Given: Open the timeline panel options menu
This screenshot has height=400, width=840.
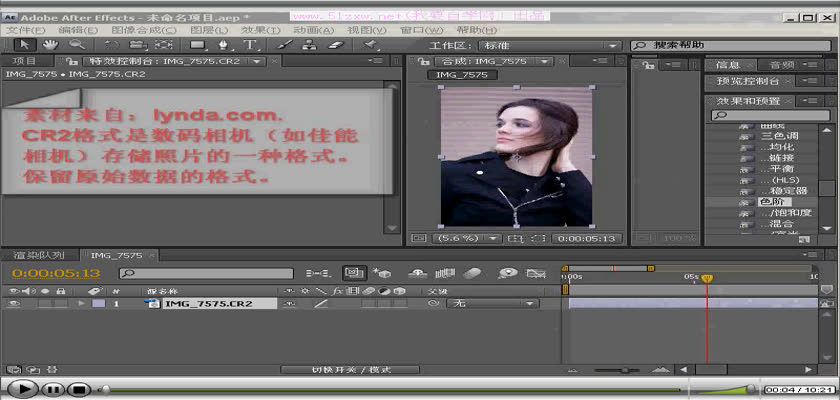Looking at the screenshot, I should coord(812,255).
